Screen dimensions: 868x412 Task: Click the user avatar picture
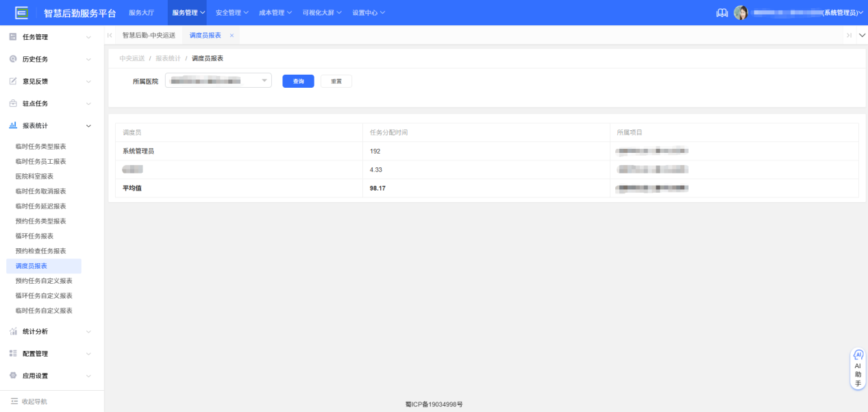[x=741, y=13]
